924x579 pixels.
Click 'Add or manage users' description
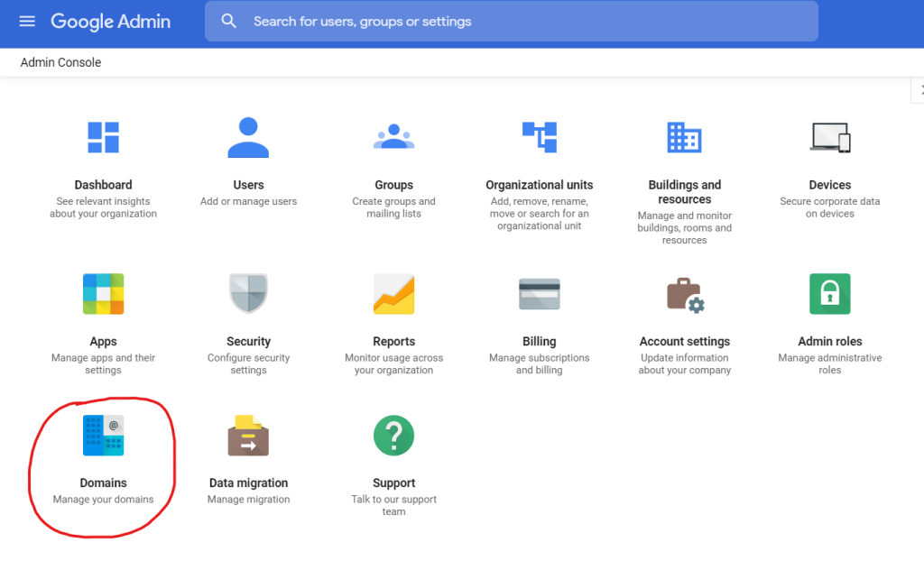tap(248, 201)
